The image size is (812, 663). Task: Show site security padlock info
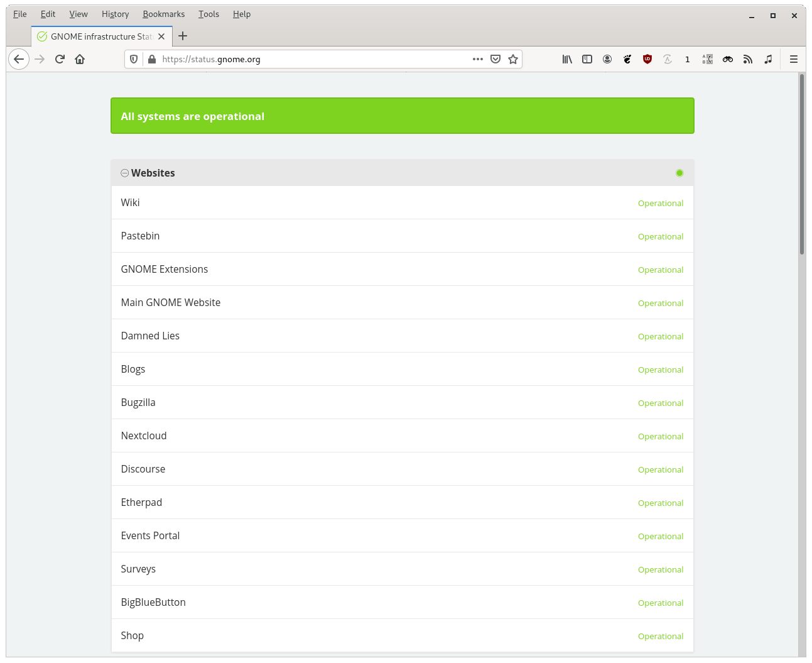point(151,59)
